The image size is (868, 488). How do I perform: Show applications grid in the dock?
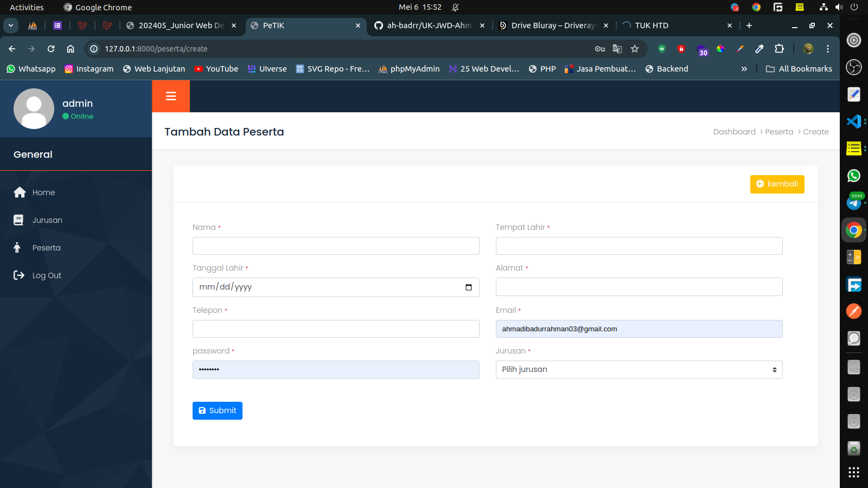[854, 472]
